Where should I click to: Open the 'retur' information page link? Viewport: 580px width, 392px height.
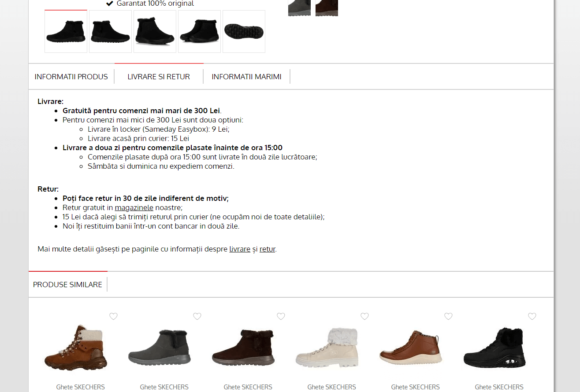coord(267,249)
